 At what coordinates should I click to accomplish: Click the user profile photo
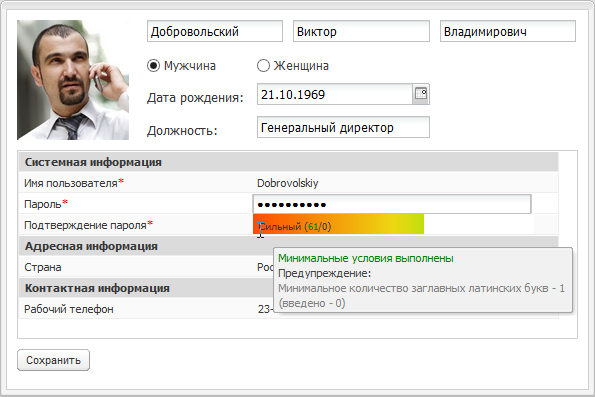(x=73, y=80)
